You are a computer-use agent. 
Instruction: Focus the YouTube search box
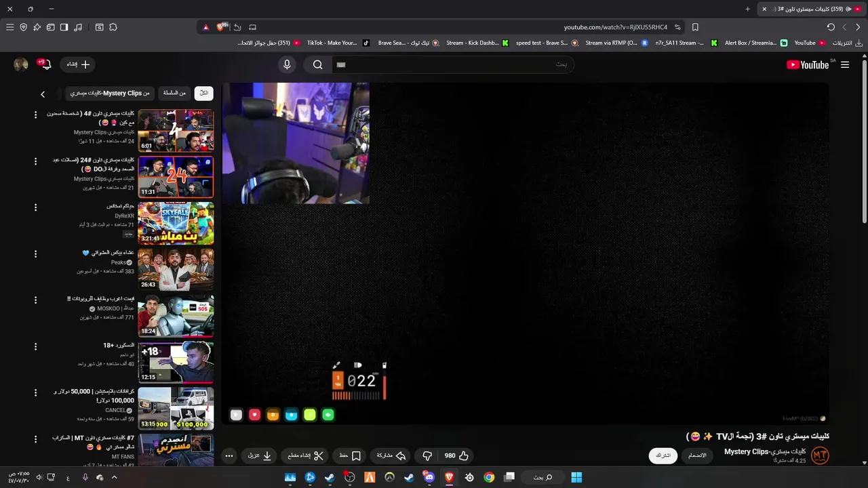tap(454, 64)
